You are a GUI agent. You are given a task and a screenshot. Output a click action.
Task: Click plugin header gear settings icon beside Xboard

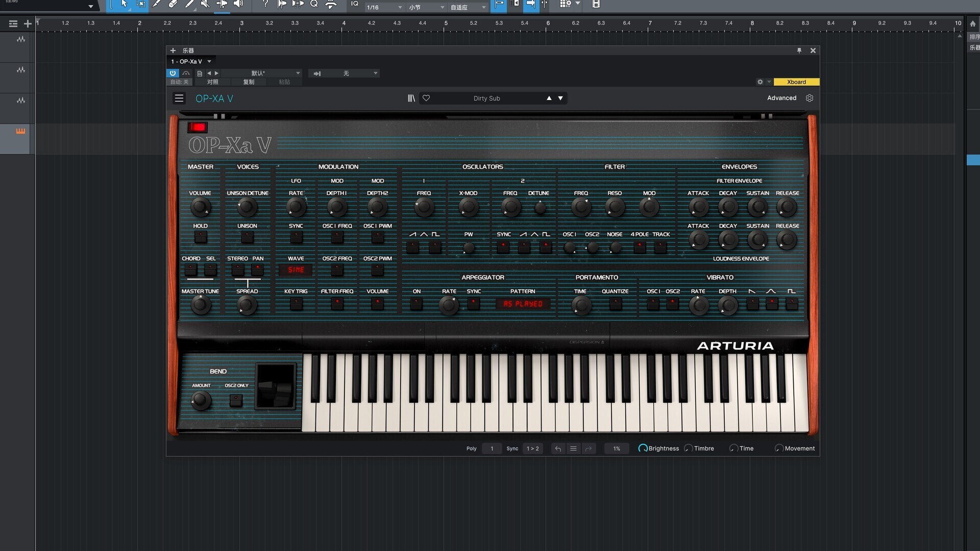pos(760,82)
